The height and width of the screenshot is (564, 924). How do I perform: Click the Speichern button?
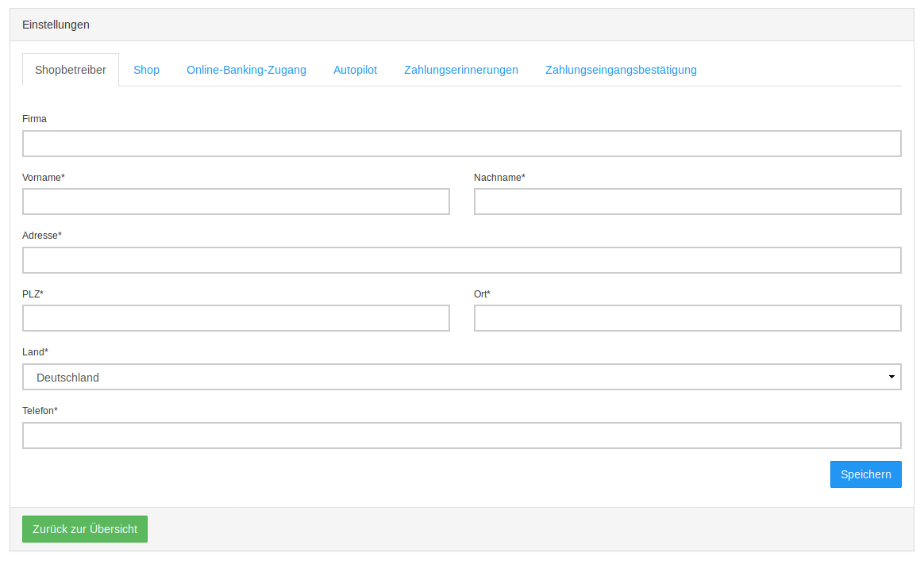pyautogui.click(x=865, y=474)
